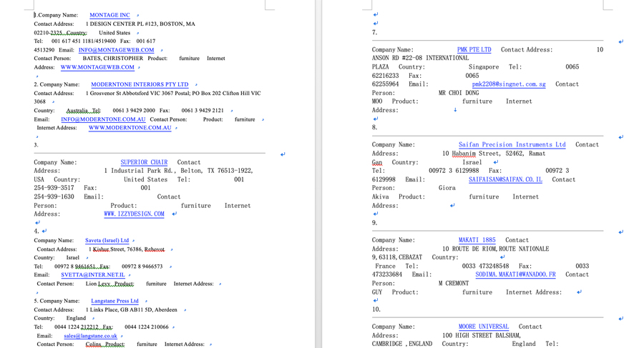Click the contact name "MR CHOI DONG"
The height and width of the screenshot is (348, 644).
click(459, 93)
